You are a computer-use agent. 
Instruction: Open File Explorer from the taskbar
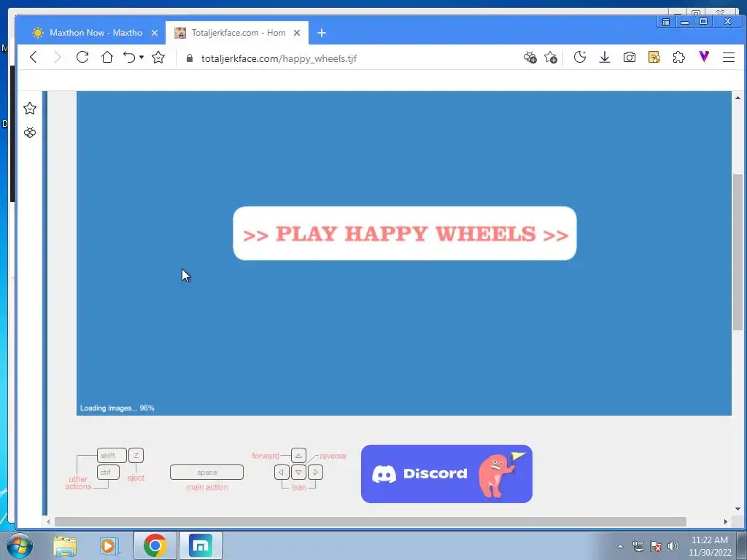point(65,545)
